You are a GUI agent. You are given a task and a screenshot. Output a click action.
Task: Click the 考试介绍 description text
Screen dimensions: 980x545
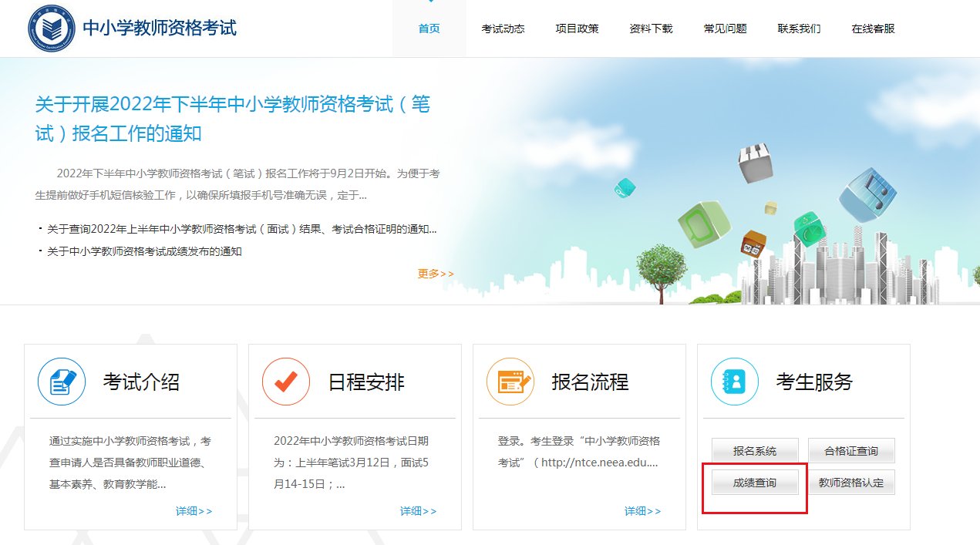(130, 463)
